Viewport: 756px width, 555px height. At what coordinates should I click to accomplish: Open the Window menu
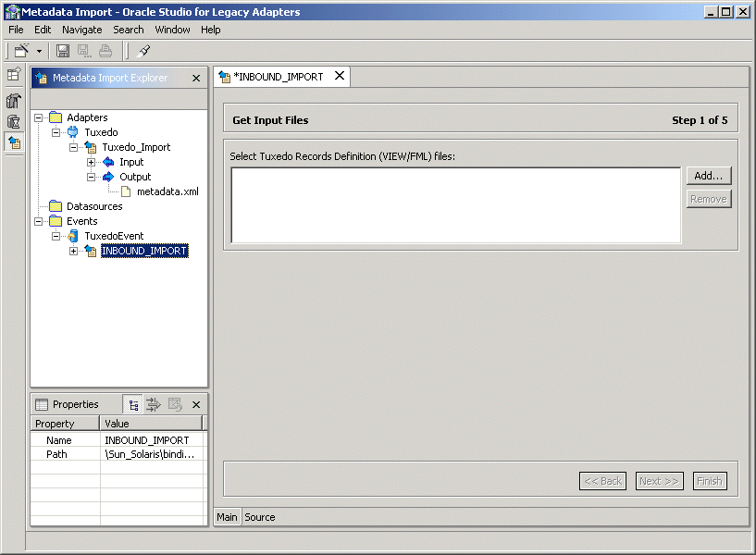[172, 30]
